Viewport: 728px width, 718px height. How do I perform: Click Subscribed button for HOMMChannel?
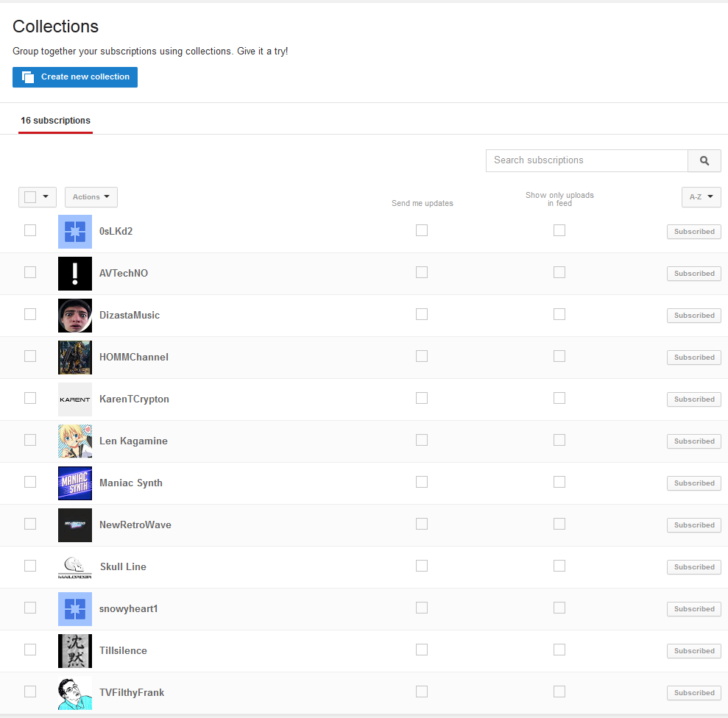point(694,358)
